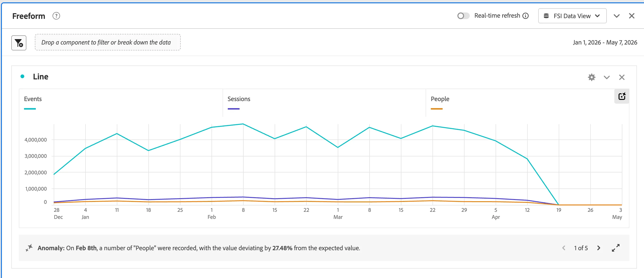
Task: Click the drop component filter zone
Action: tap(107, 42)
